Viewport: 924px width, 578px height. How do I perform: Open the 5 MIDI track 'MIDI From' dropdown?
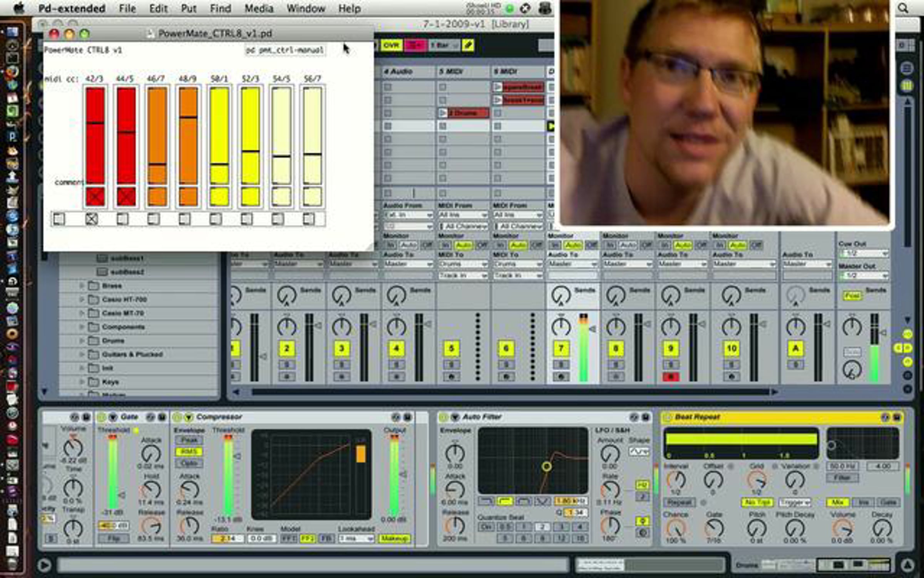(x=463, y=215)
